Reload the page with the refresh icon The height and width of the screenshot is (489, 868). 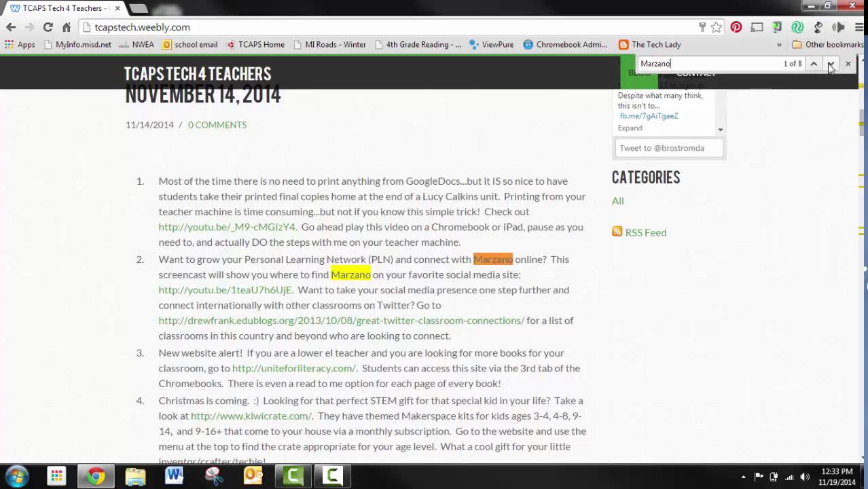tap(48, 27)
